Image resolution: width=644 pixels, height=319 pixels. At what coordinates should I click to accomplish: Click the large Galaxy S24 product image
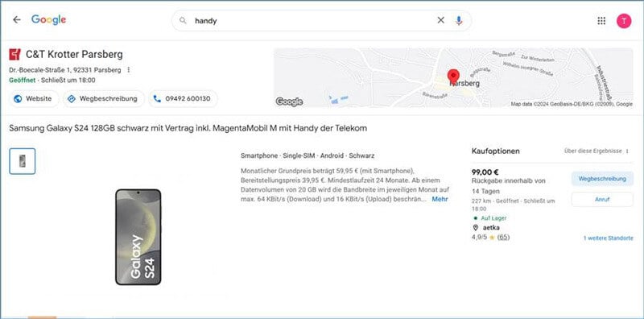(138, 237)
